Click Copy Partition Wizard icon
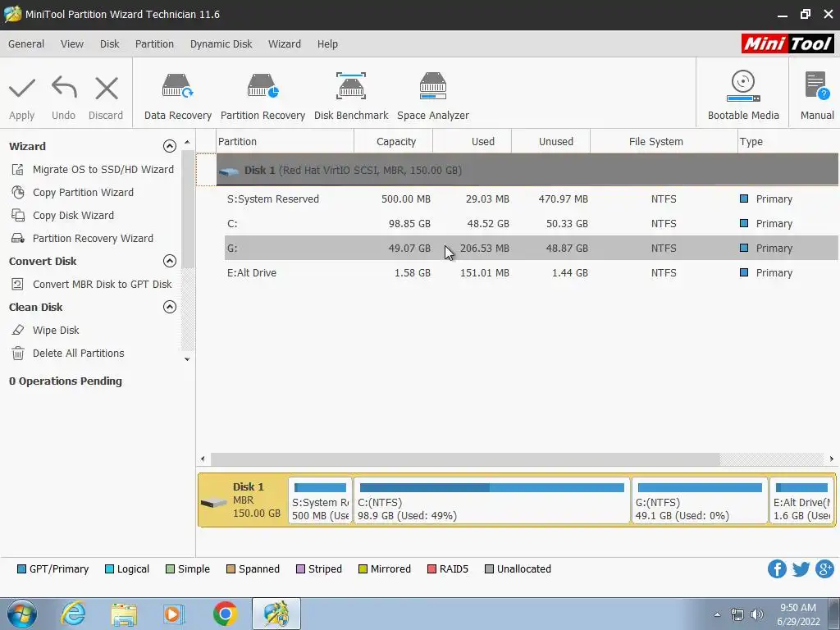The width and height of the screenshot is (840, 630). tap(18, 192)
